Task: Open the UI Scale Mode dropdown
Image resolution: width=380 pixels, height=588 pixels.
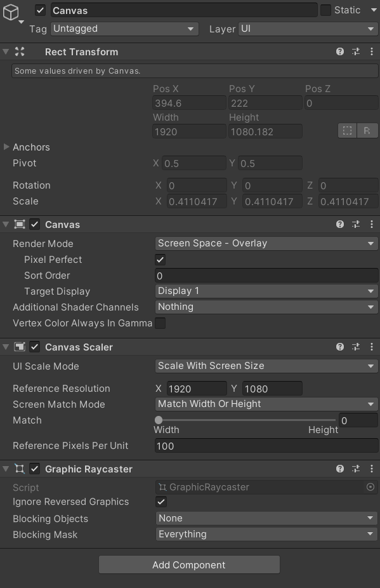Action: click(266, 366)
